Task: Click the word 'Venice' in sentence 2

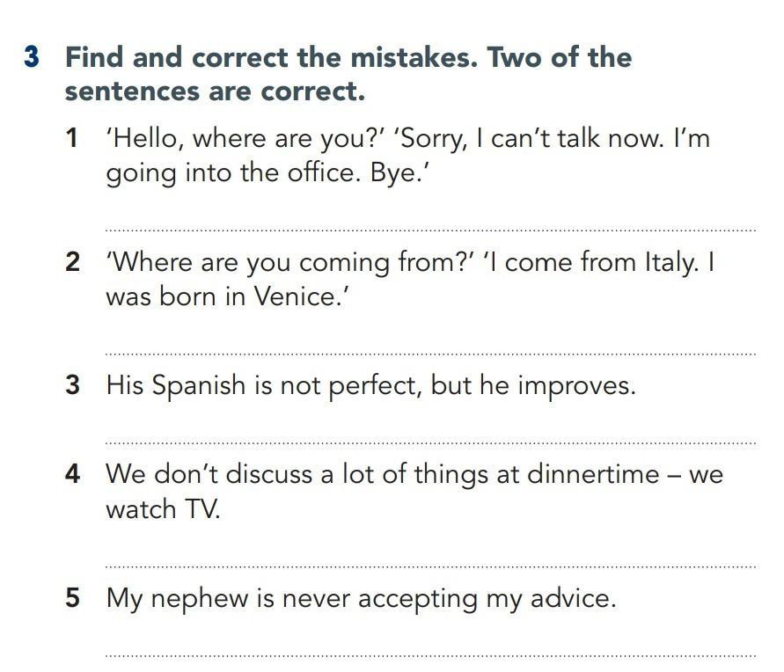Action: click(x=295, y=296)
